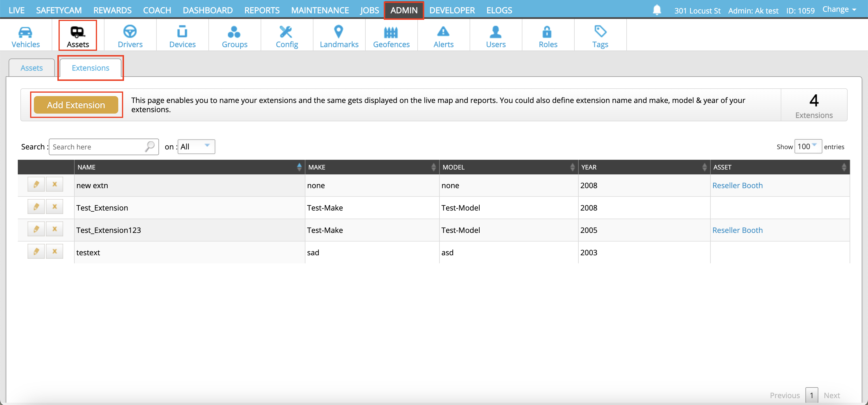Image resolution: width=868 pixels, height=405 pixels.
Task: Switch to the Assets sub-tab
Action: pos(32,68)
